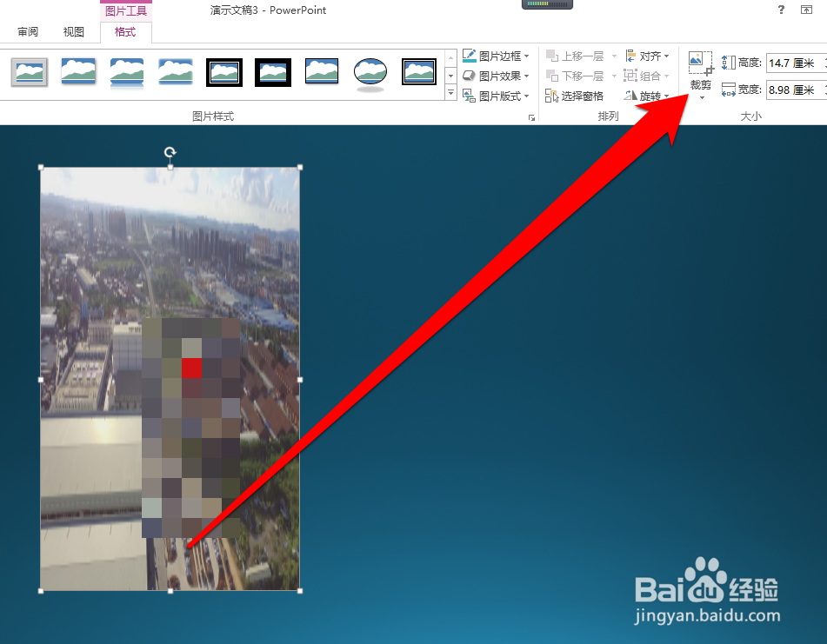Apply the reflected picture style thumbnail
Image resolution: width=827 pixels, height=644 pixels.
click(x=127, y=72)
